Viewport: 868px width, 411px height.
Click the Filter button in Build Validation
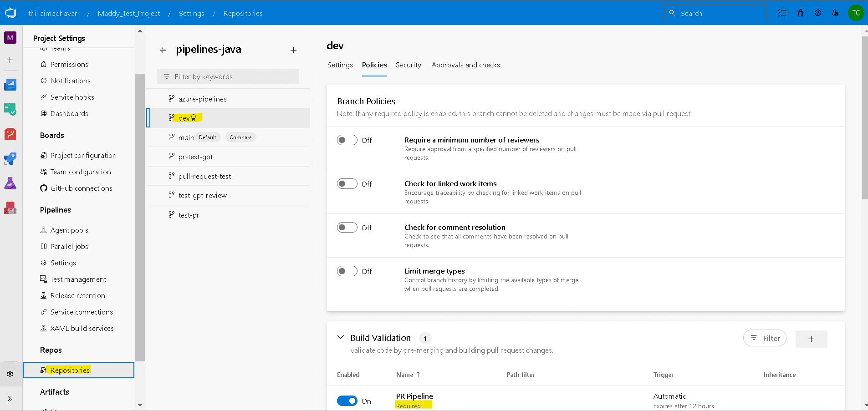coord(765,338)
